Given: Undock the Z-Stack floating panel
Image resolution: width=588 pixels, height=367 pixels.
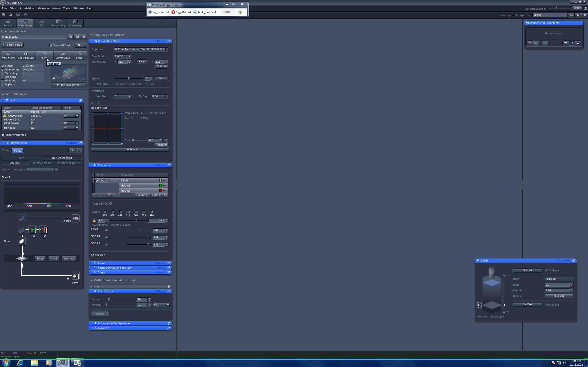Looking at the screenshot, I should click(574, 260).
